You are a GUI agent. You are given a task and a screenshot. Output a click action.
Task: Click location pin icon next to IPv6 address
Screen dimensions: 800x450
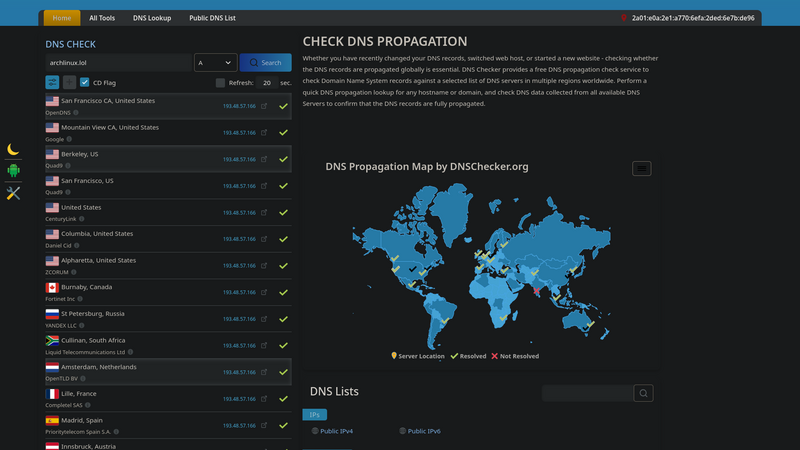pos(623,18)
